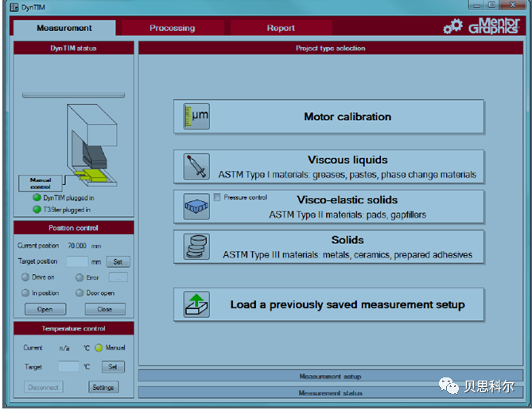Screen dimensions: 532x410
Task: Click the Drive on indicator
Action: coord(25,277)
